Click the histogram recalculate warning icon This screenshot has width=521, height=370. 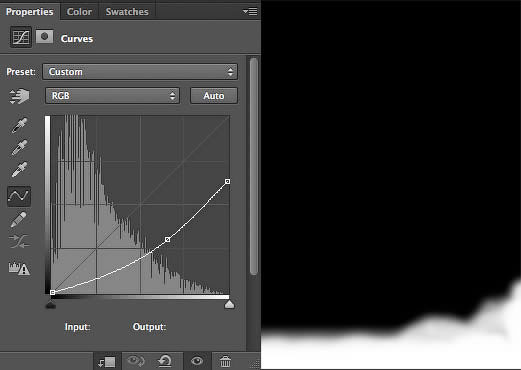tap(19, 268)
